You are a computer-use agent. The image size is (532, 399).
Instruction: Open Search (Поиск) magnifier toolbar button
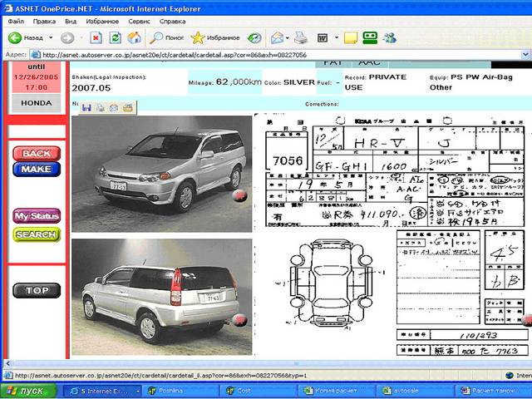coord(166,37)
